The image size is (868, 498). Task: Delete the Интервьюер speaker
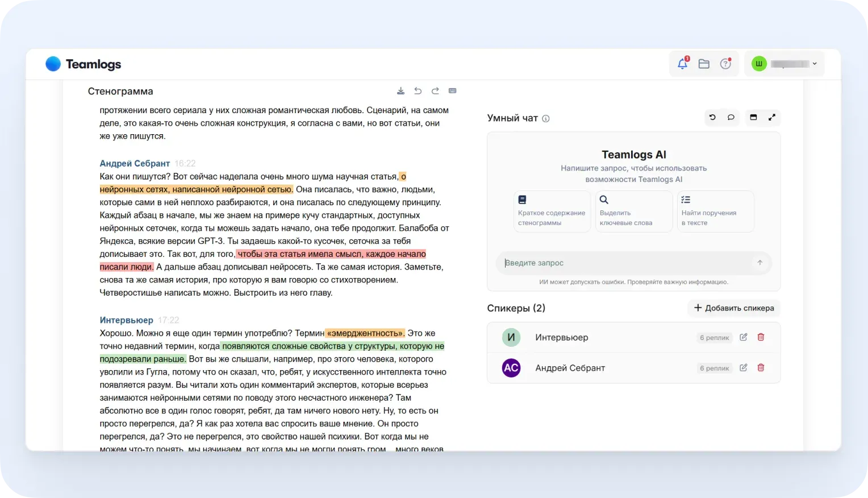coord(761,337)
